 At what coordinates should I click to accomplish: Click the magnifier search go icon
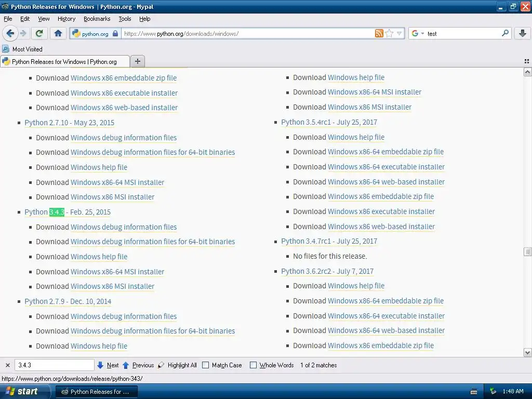[x=505, y=33]
